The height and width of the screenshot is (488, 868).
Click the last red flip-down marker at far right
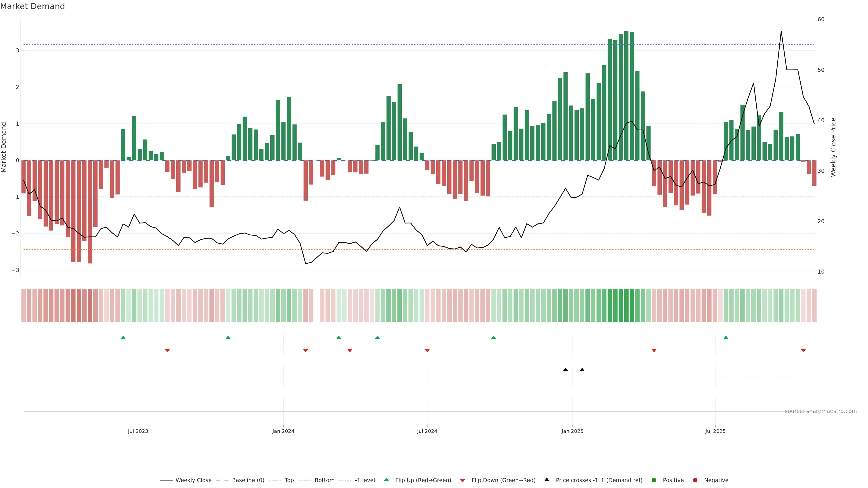pyautogui.click(x=803, y=351)
